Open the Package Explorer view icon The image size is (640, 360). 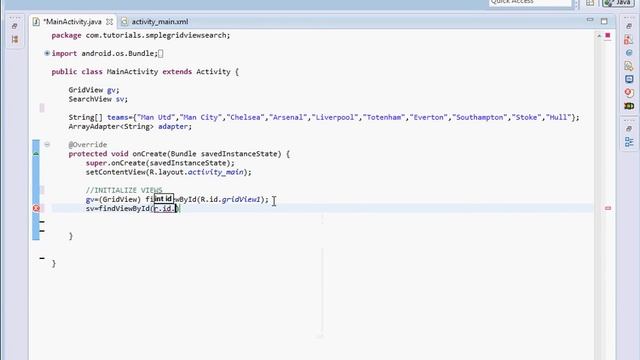click(15, 39)
